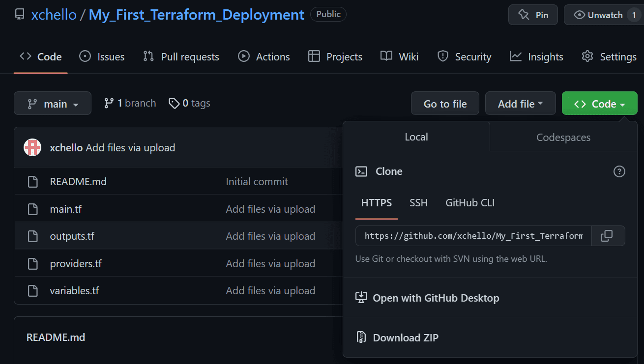Viewport: 644px width, 364px height.
Task: Click the Public visibility badge
Action: click(328, 14)
